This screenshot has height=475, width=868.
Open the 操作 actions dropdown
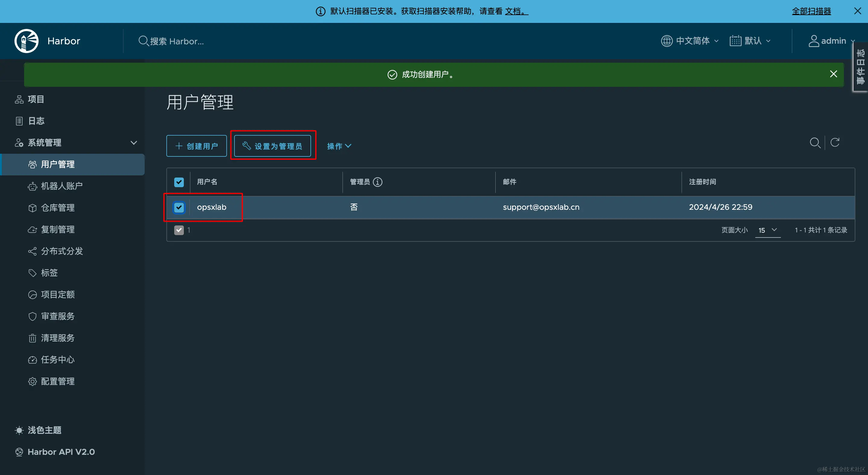pyautogui.click(x=339, y=146)
